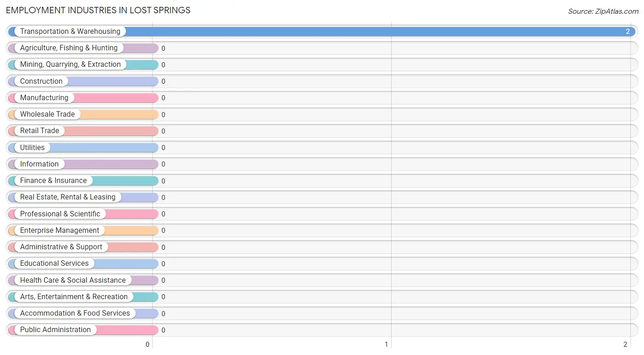Select the Manufacturing label
The width and height of the screenshot is (644, 355).
(44, 98)
